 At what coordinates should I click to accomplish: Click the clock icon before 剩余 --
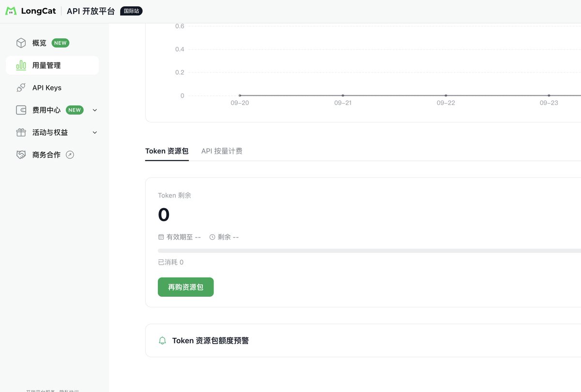coord(212,237)
